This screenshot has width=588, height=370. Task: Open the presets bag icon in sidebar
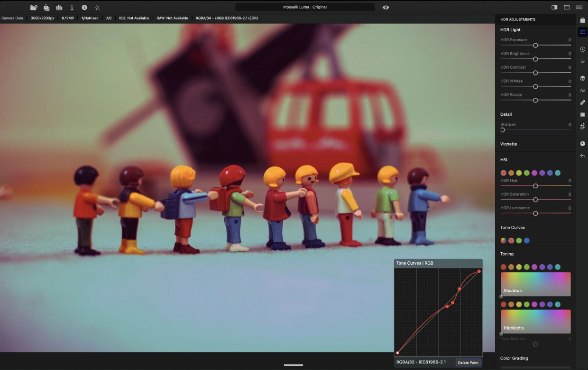(x=582, y=20)
